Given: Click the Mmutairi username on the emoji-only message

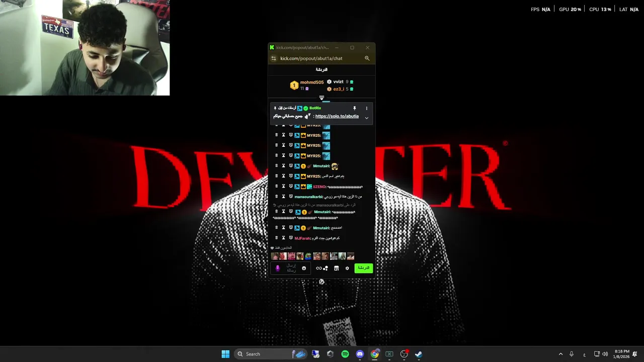Looking at the screenshot, I should tap(321, 166).
